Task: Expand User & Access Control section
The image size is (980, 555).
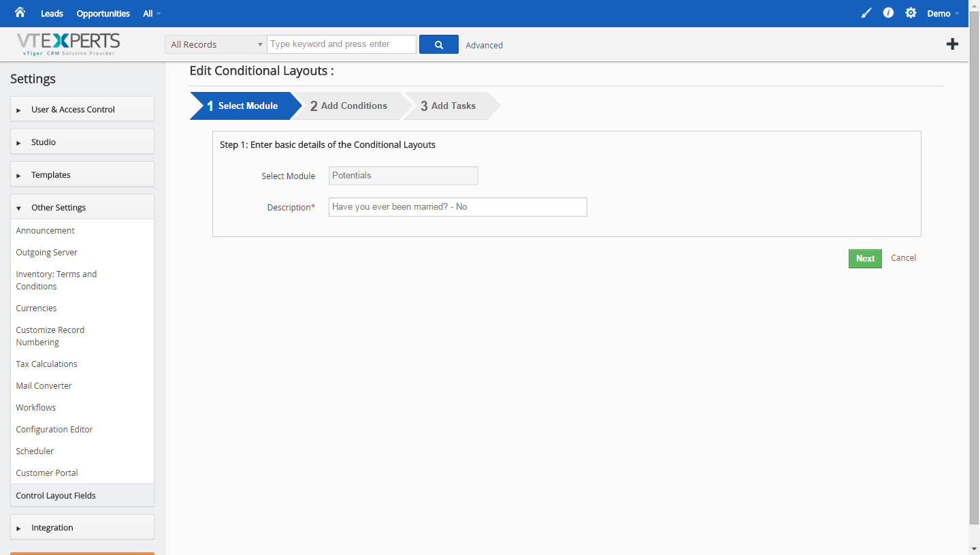Action: coord(82,109)
